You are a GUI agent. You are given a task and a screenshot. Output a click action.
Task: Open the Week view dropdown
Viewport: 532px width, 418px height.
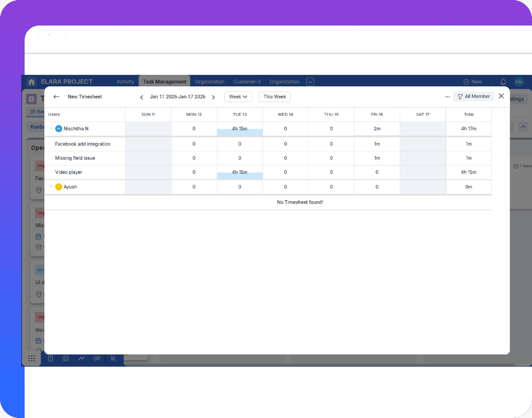pos(238,96)
